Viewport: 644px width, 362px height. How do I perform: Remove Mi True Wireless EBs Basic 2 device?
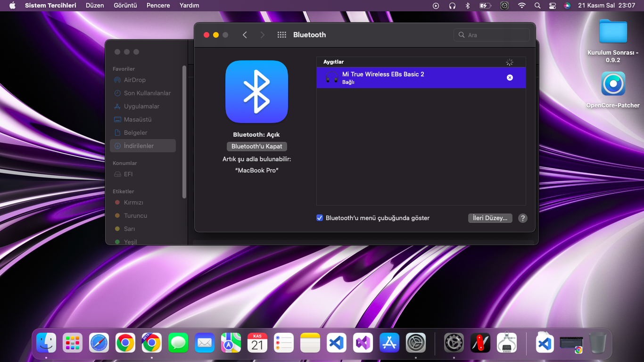tap(510, 78)
